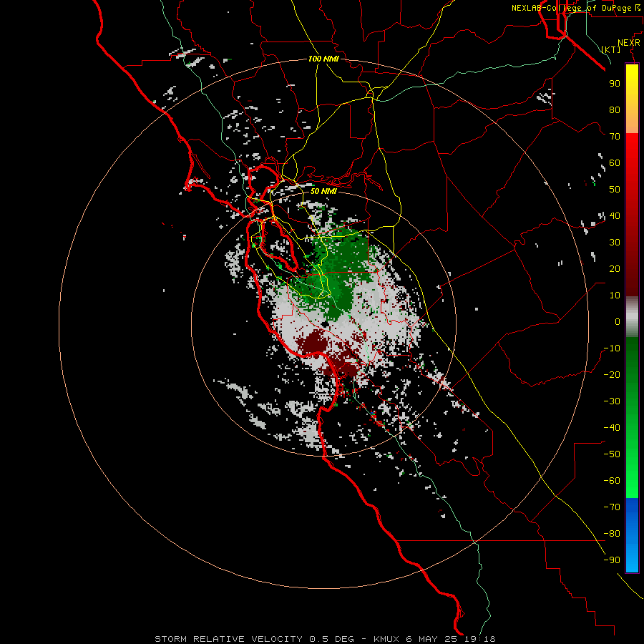The height and width of the screenshot is (644, 644).
Task: Click the "80" scale value
Action: 615,109
